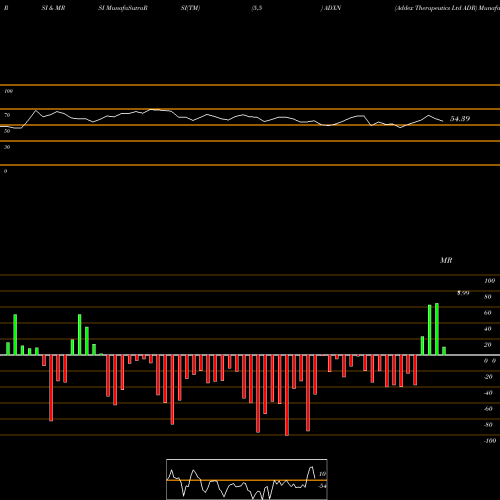
Task: Click the RSI axis label 100
Action: (9, 91)
